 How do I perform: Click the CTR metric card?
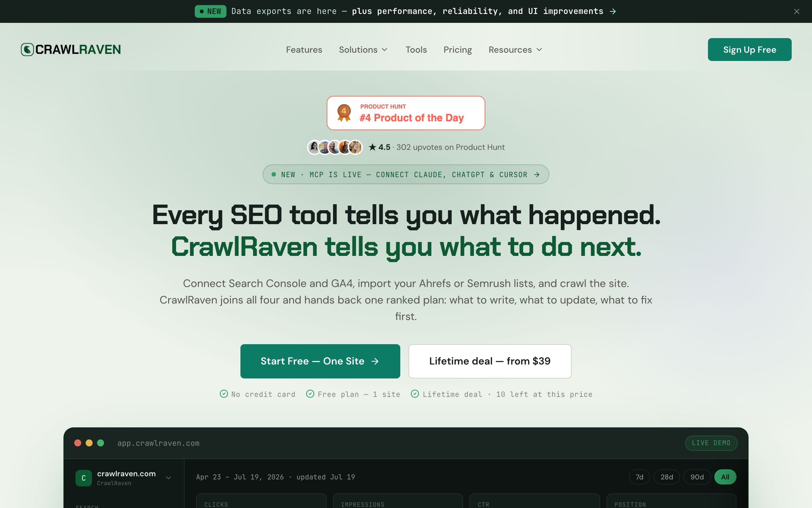(x=534, y=501)
